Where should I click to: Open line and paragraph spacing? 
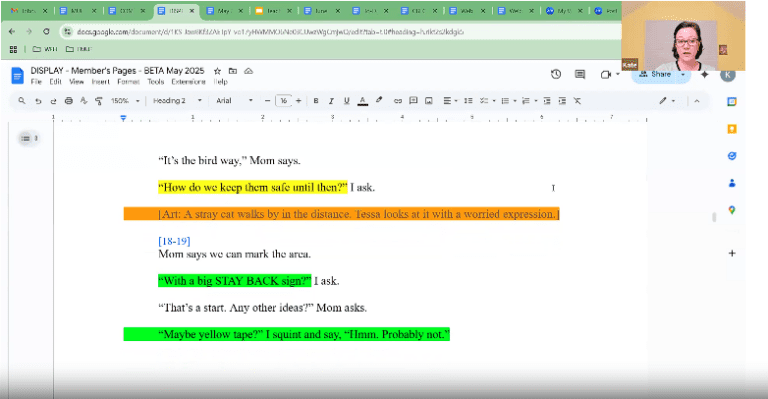pyautogui.click(x=468, y=101)
